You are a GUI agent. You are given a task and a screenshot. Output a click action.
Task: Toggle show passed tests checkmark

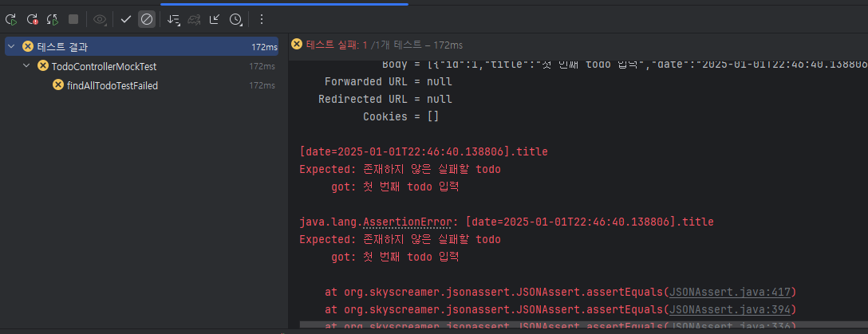tap(126, 19)
